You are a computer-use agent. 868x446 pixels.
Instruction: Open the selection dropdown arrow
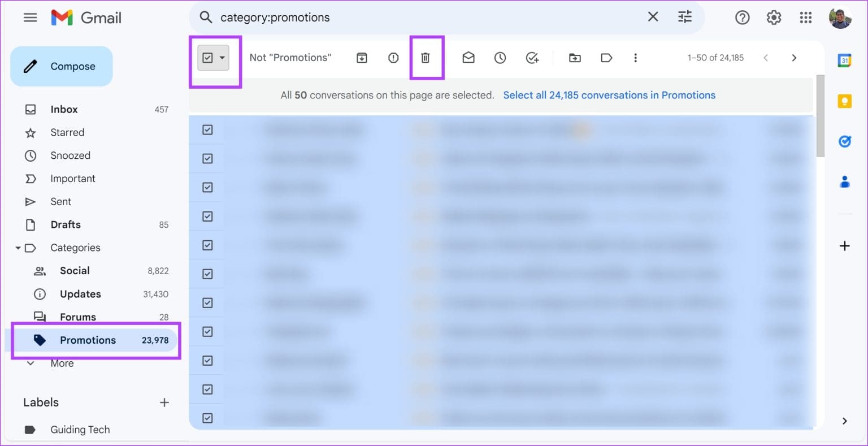click(222, 57)
